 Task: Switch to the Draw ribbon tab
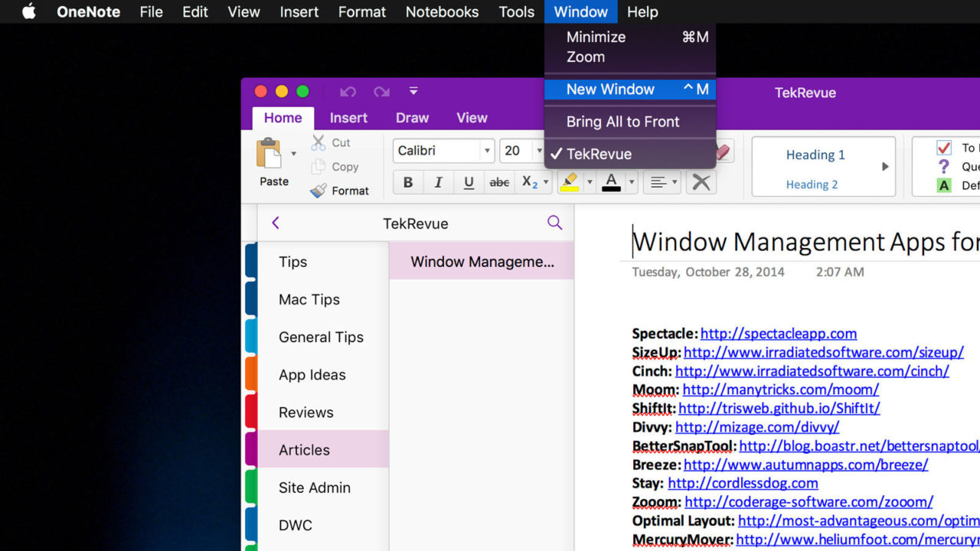(412, 118)
